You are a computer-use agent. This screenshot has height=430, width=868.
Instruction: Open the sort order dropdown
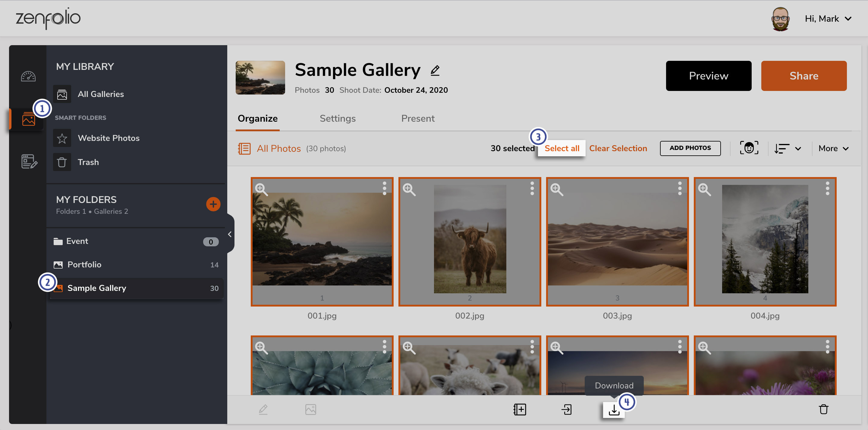pyautogui.click(x=788, y=148)
